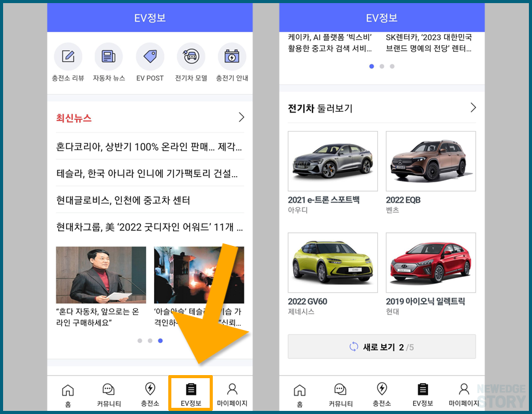Tap 충전소 lightning pin icon in right screen

(382, 389)
